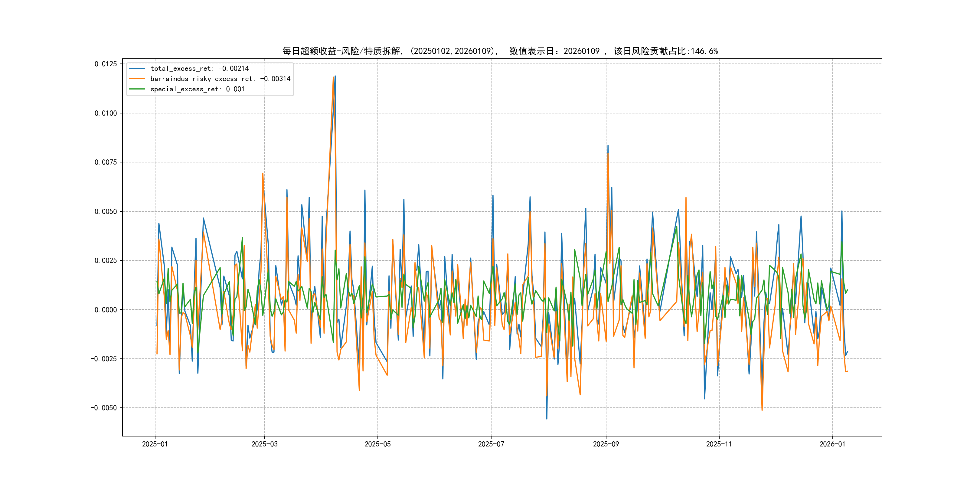Click the 2025-07 x-axis tick label
The image size is (980, 490).
click(x=491, y=444)
